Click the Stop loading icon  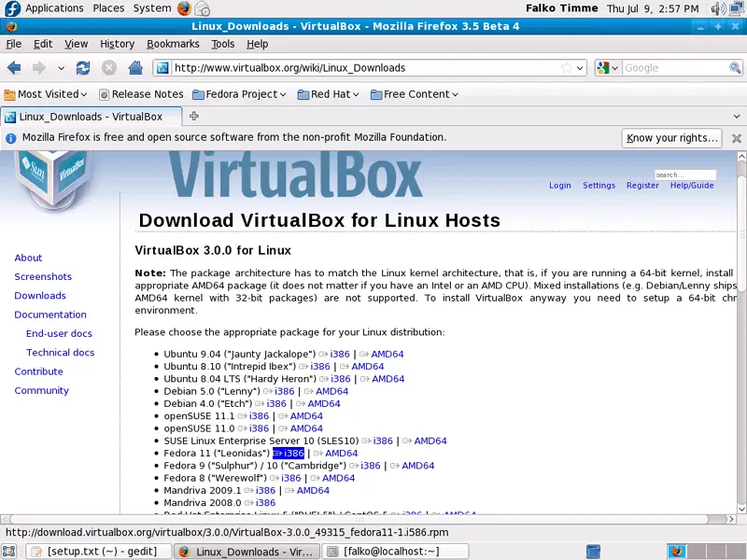[x=109, y=68]
